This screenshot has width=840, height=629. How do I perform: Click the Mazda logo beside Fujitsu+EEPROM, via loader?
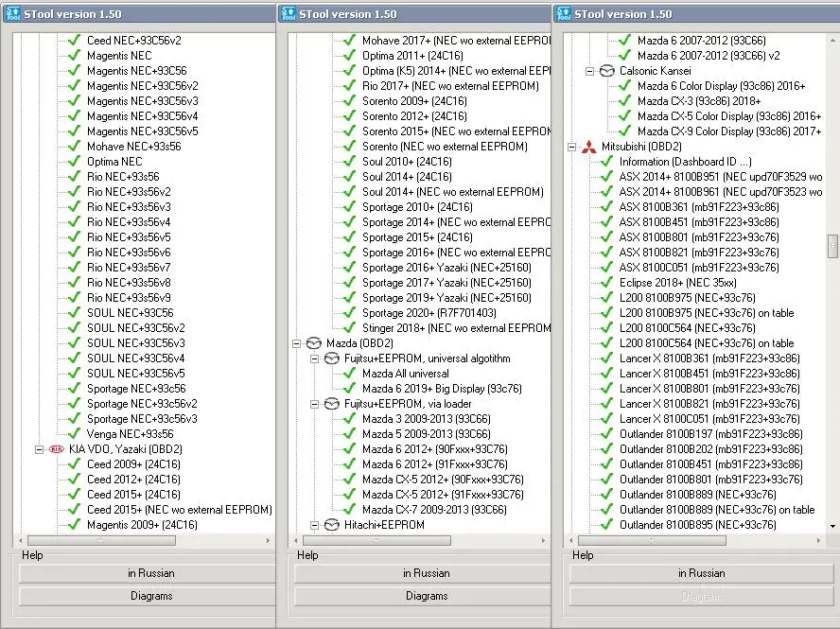coord(332,404)
